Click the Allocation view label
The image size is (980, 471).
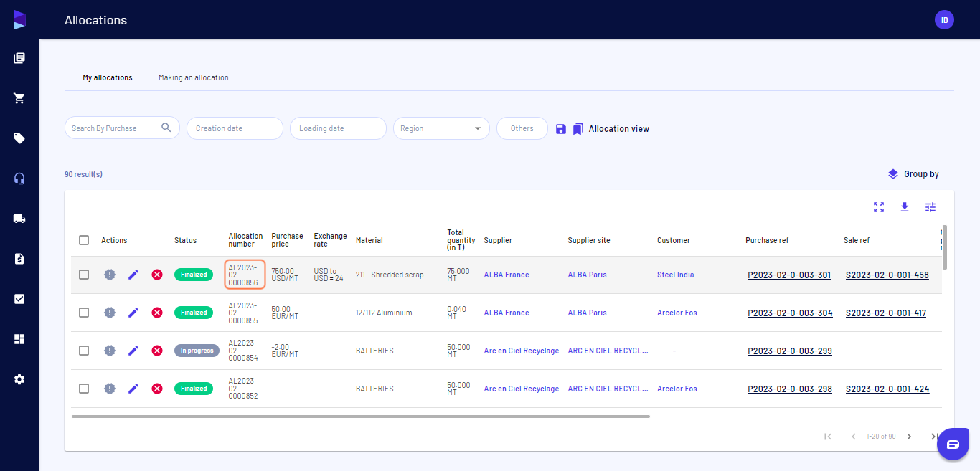[x=619, y=129]
